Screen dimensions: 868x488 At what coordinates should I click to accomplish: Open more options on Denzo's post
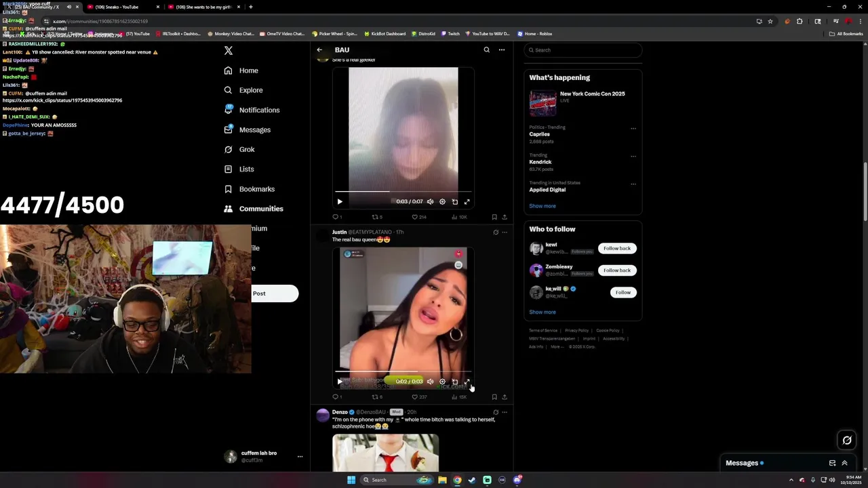point(504,412)
